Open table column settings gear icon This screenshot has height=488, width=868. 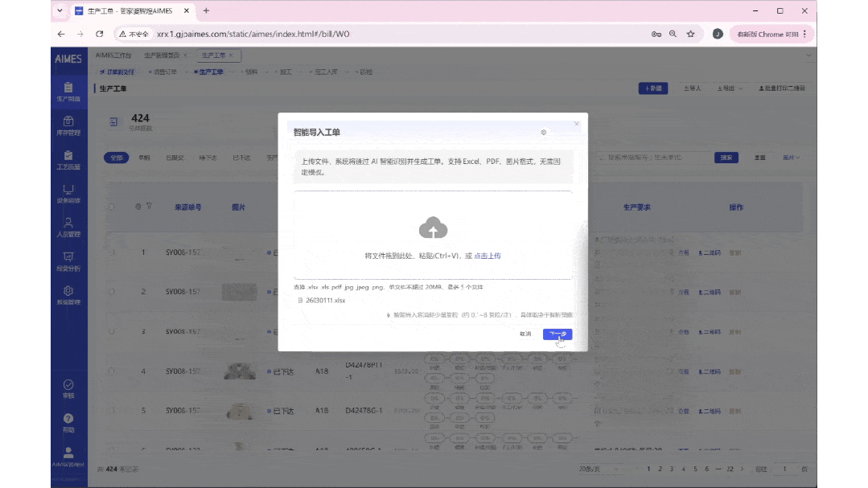click(138, 207)
